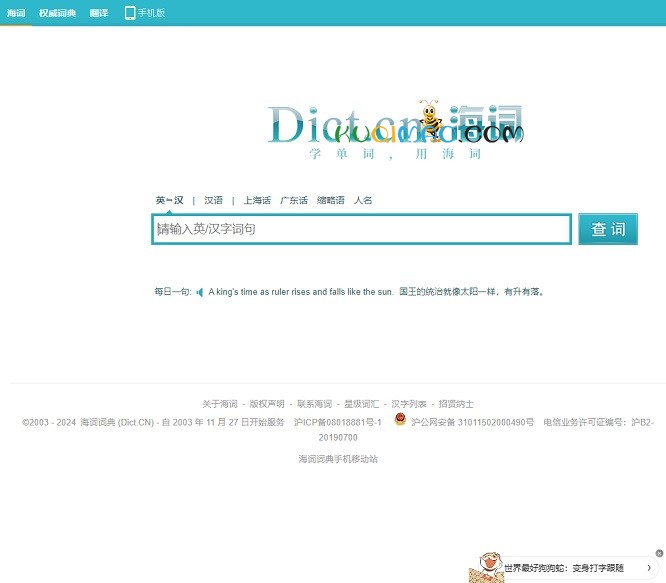Focus the 请输入英/汉字词句 search field

pyautogui.click(x=361, y=229)
